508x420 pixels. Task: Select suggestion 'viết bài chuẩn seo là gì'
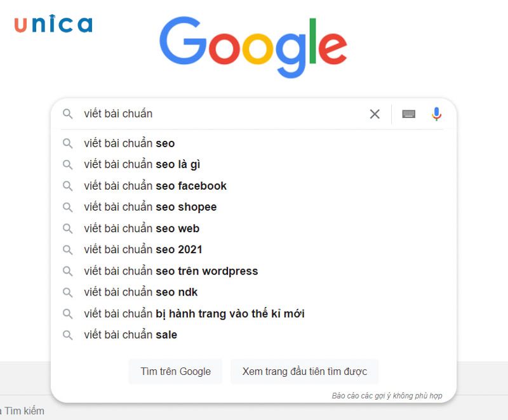142,164
